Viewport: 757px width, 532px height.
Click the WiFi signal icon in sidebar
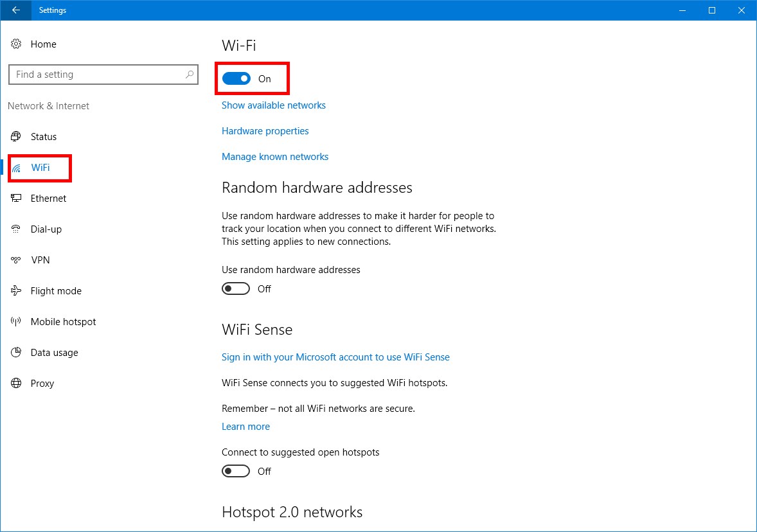point(18,168)
